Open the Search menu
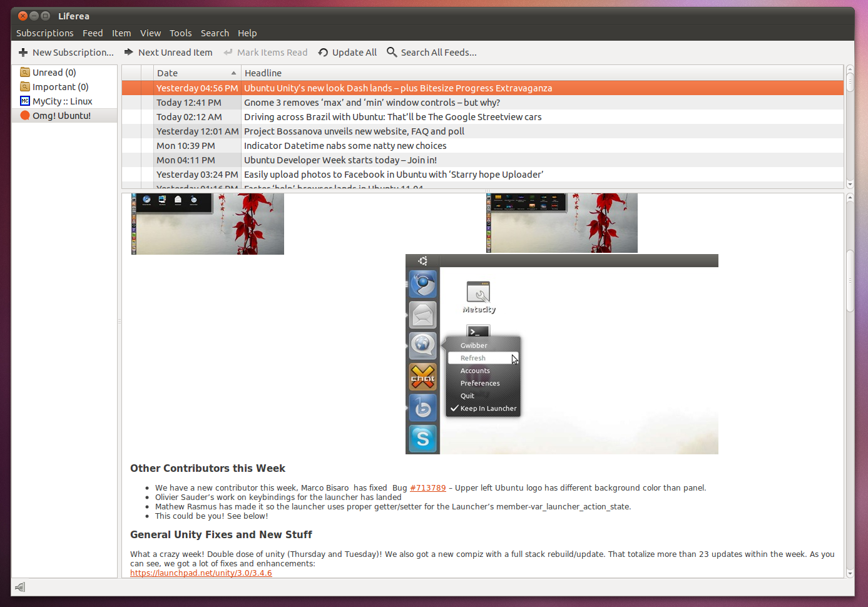 point(215,33)
